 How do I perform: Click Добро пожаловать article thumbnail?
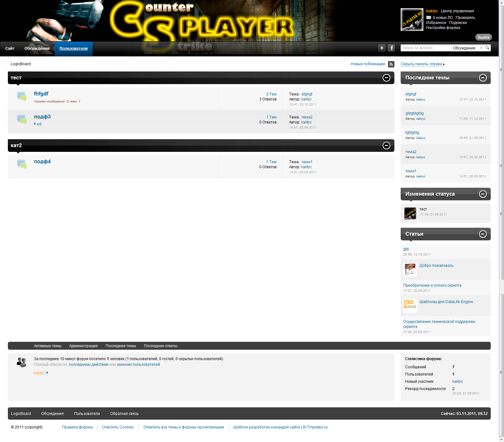tap(410, 270)
